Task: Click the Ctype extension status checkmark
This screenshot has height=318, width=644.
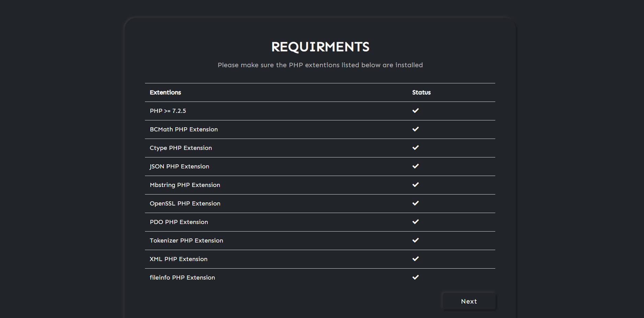Action: tap(415, 148)
